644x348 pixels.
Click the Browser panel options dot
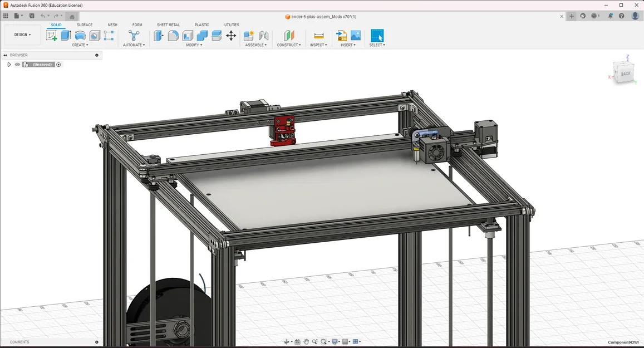97,55
